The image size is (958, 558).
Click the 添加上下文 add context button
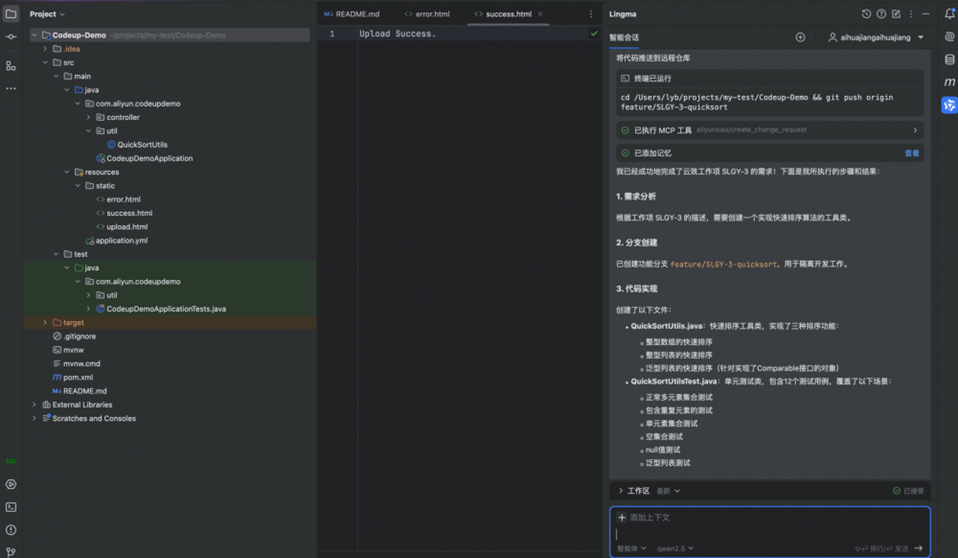pyautogui.click(x=643, y=517)
